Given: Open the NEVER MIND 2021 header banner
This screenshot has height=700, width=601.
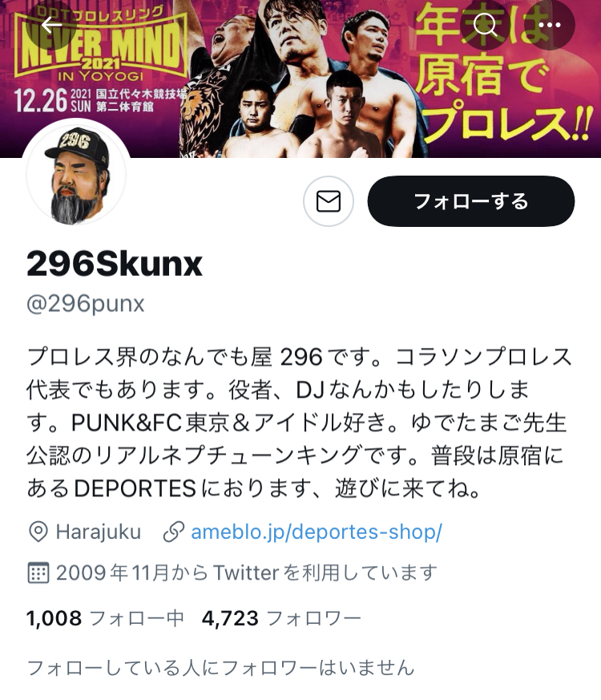Looking at the screenshot, I should pyautogui.click(x=300, y=79).
